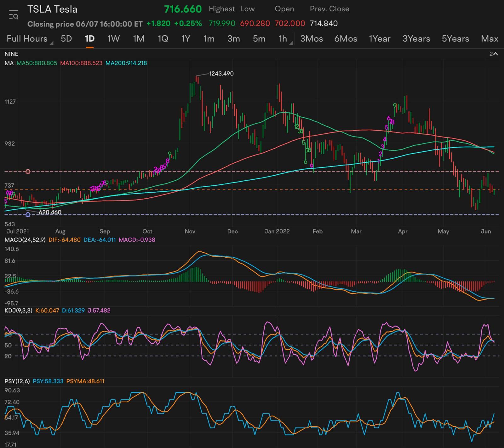Click the +0.25% change percentage

click(x=188, y=24)
